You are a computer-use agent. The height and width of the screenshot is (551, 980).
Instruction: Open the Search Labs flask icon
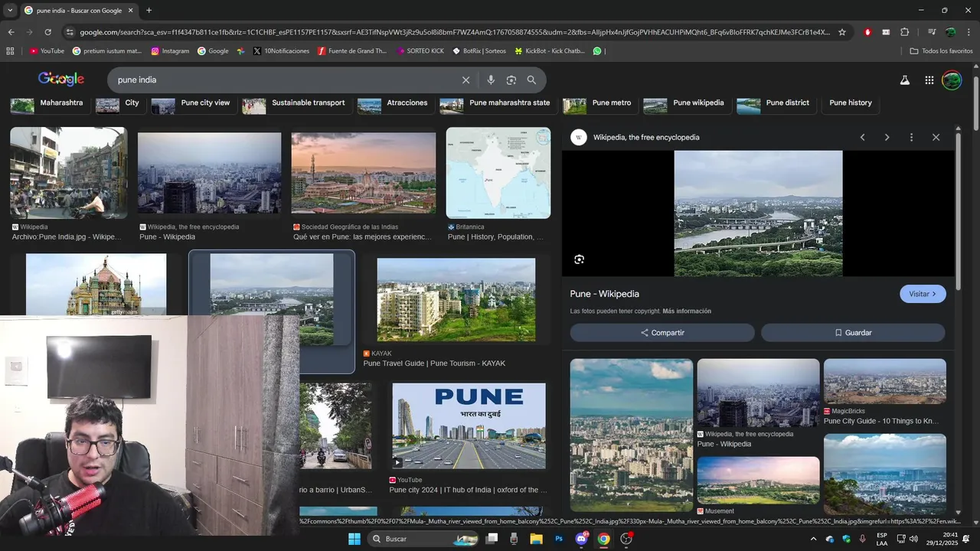click(x=904, y=80)
